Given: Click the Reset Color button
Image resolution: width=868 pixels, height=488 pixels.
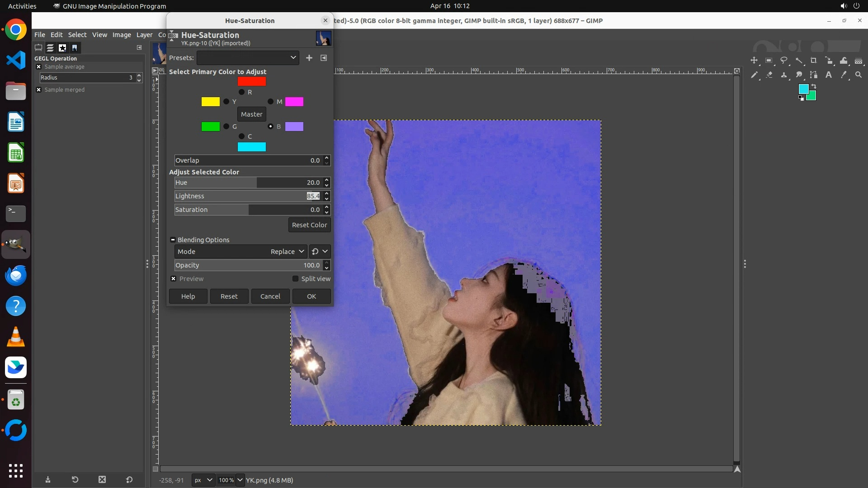Looking at the screenshot, I should pos(309,225).
